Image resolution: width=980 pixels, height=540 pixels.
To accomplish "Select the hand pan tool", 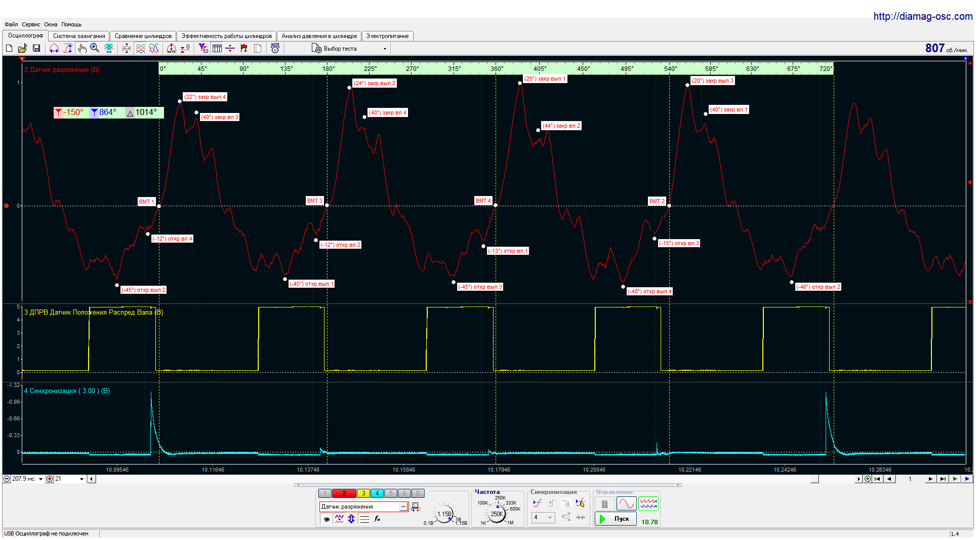I will pyautogui.click(x=82, y=48).
